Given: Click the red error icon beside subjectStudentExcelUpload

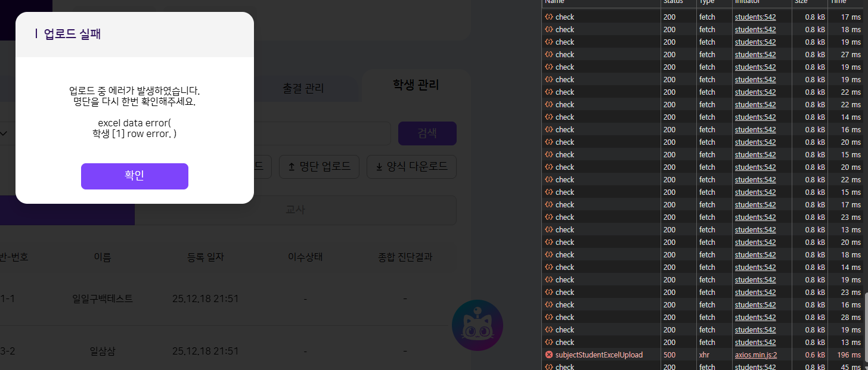Looking at the screenshot, I should click(548, 355).
